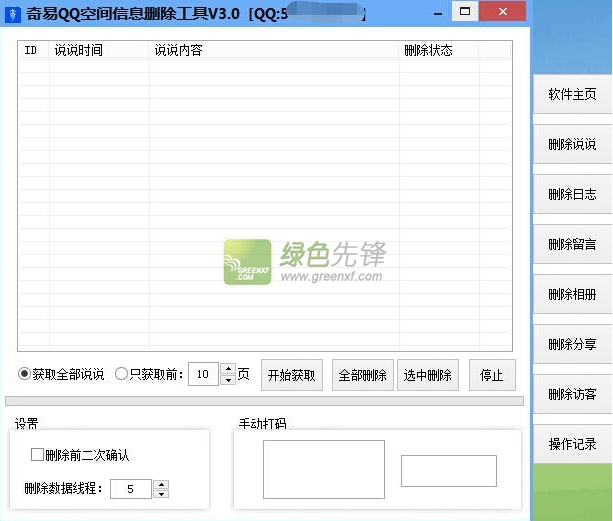Open 删除相册 section
The image size is (613, 521).
572,294
